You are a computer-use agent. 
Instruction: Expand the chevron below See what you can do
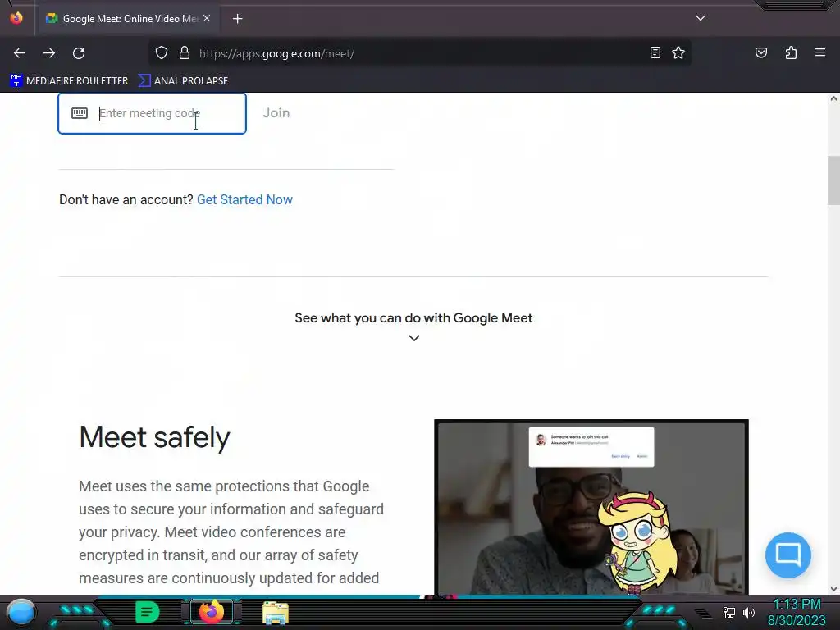coord(414,338)
